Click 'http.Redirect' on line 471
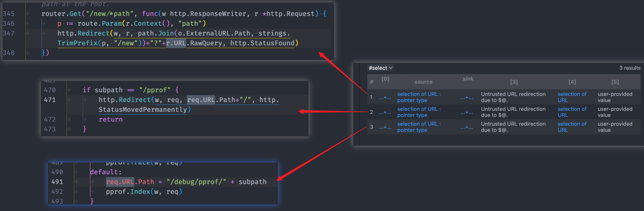 click(x=125, y=100)
